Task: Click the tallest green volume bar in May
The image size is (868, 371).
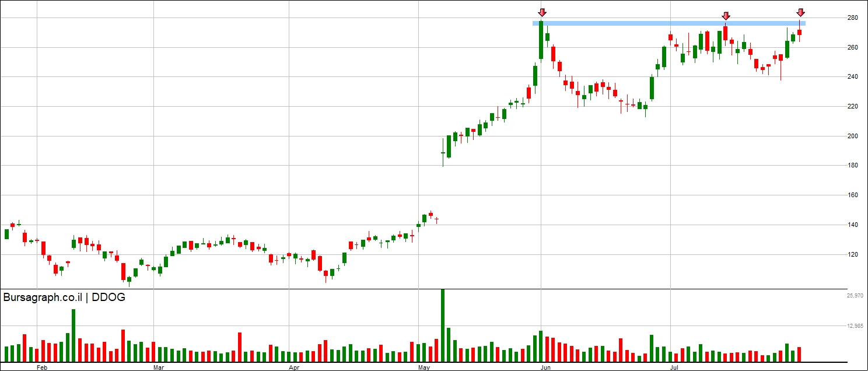Action: tap(442, 325)
